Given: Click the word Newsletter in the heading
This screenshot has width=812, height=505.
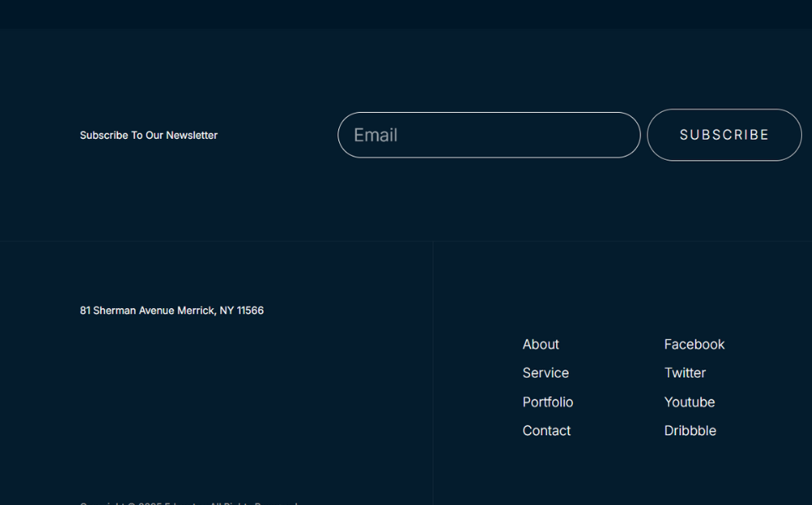Looking at the screenshot, I should coord(192,136).
